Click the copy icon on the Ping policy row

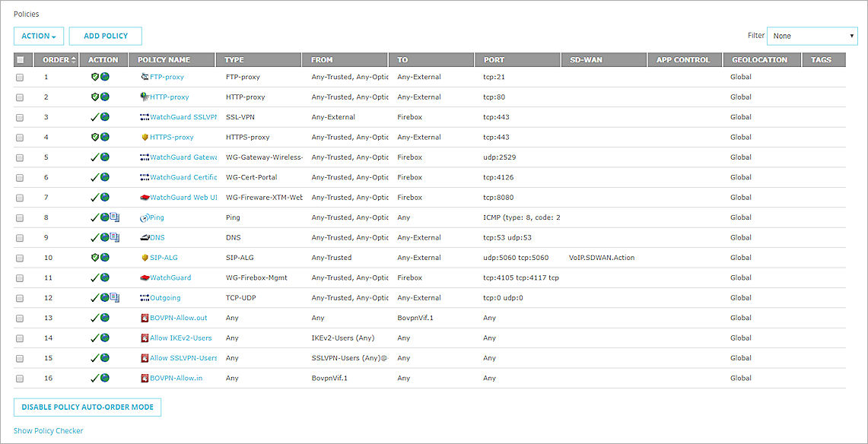click(114, 217)
